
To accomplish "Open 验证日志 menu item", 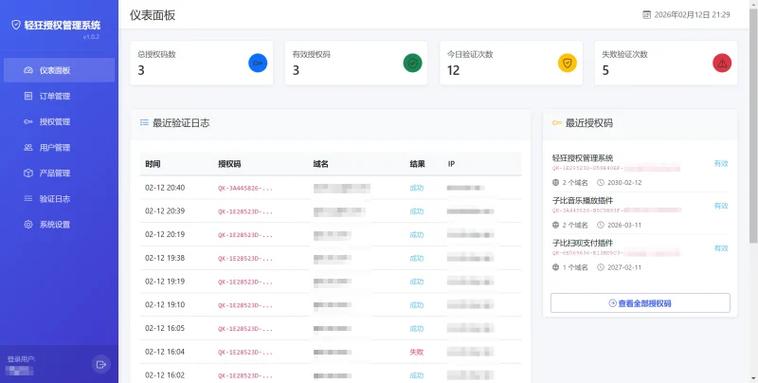I will click(59, 198).
